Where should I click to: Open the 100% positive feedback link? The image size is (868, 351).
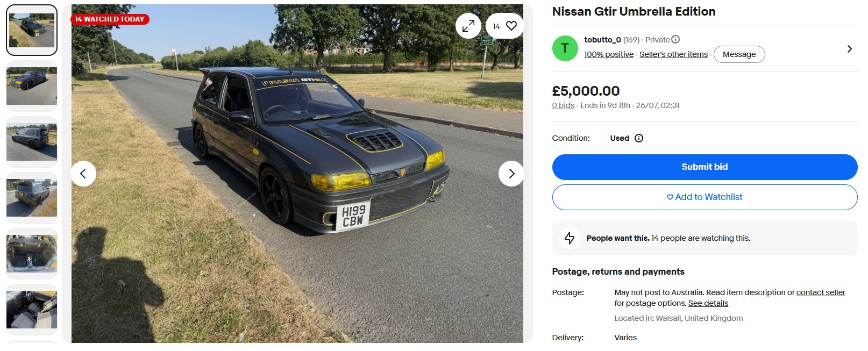pos(609,54)
